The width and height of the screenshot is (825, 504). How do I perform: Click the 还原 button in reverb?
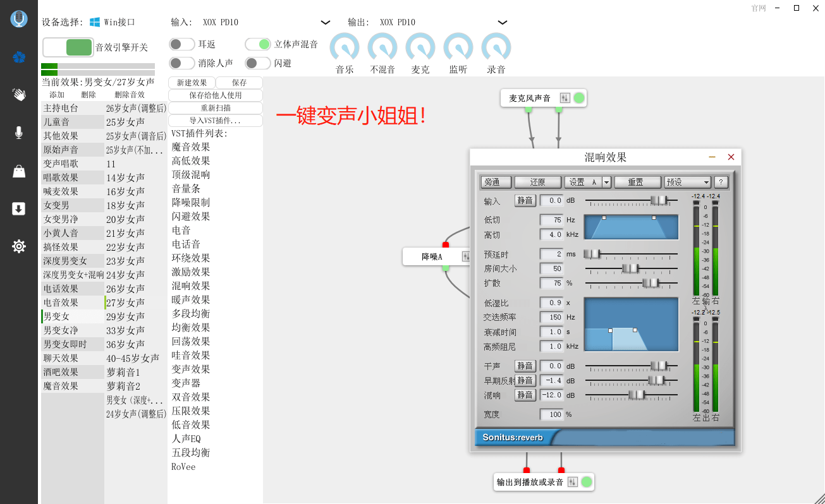pyautogui.click(x=537, y=182)
